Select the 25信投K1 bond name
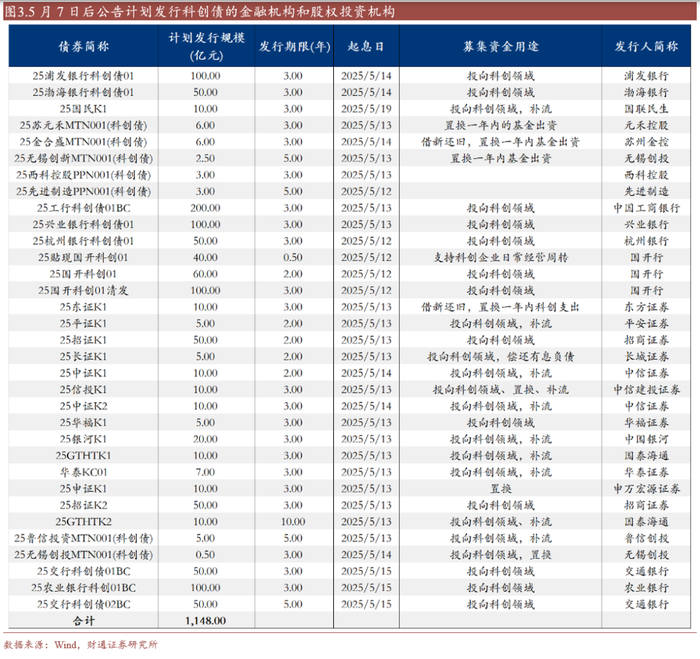 pos(83,390)
